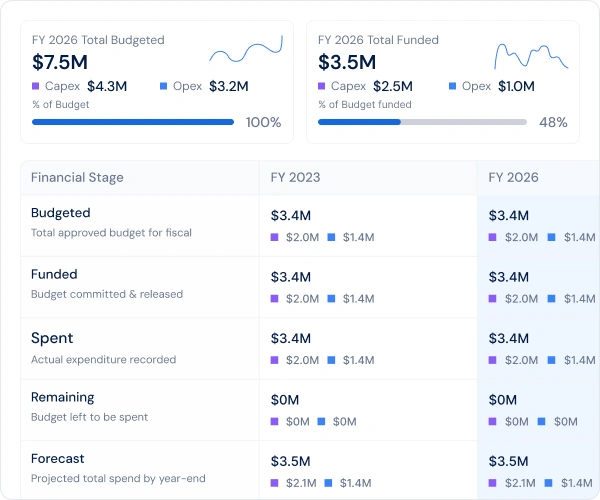The width and height of the screenshot is (600, 500).
Task: Click the $2.5M Capex funded value
Action: coord(393,86)
